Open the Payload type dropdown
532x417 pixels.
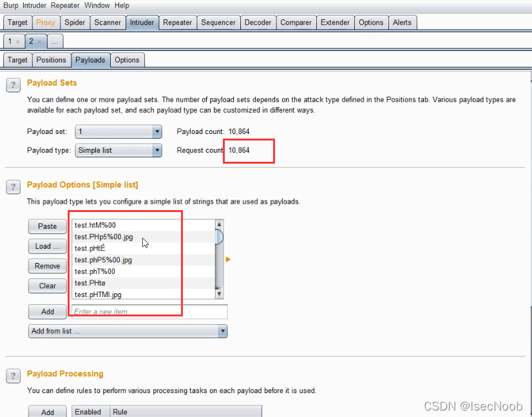point(118,150)
